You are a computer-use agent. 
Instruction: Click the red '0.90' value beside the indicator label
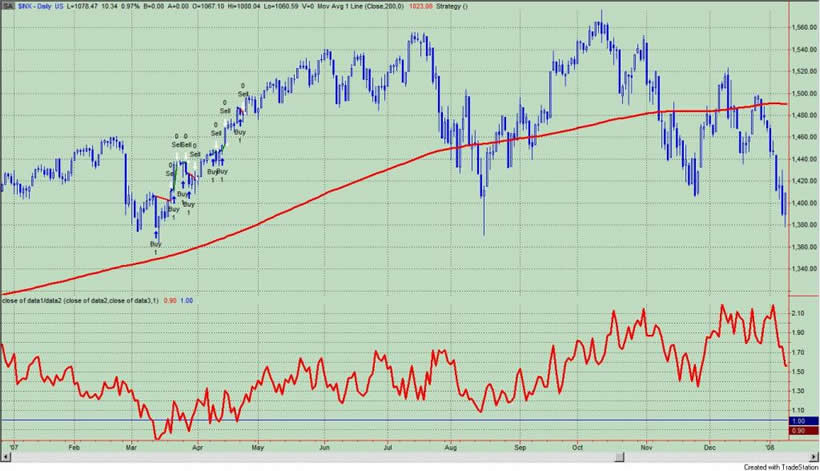pyautogui.click(x=169, y=301)
